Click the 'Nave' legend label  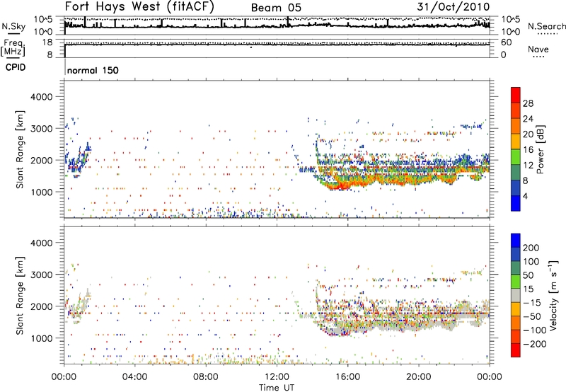point(538,50)
